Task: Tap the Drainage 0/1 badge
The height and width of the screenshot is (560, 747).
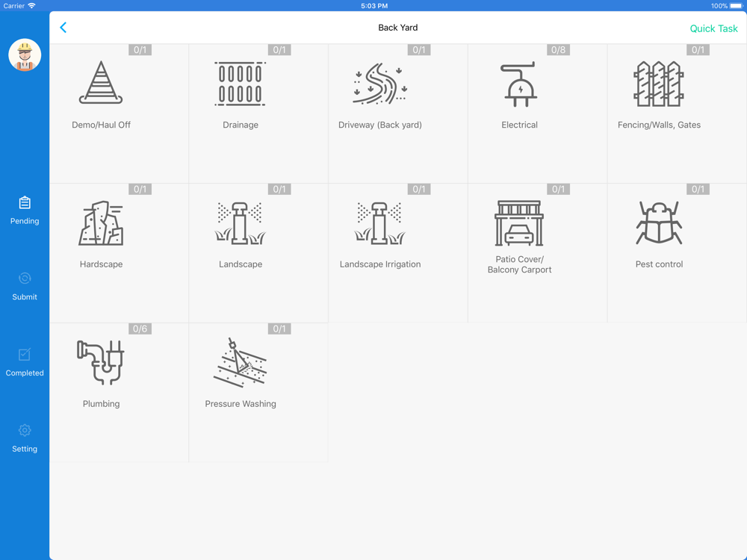Action: tap(279, 49)
